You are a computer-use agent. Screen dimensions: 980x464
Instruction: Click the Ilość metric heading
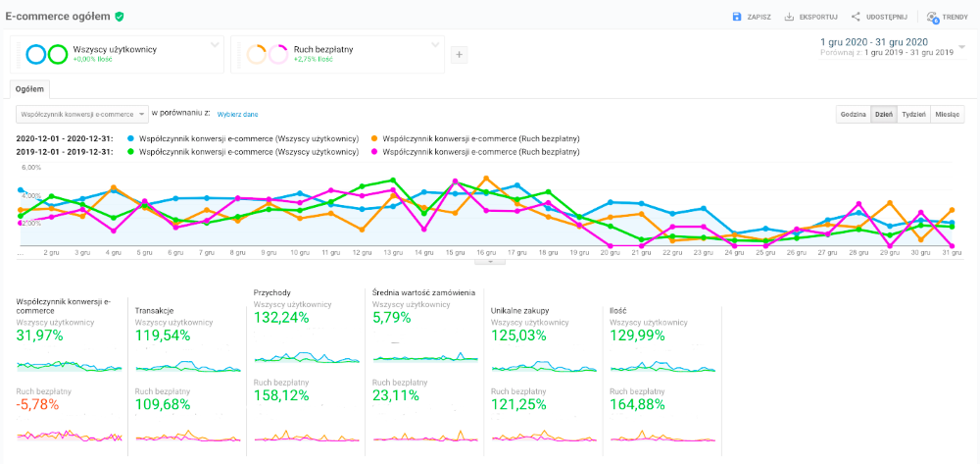pos(620,310)
